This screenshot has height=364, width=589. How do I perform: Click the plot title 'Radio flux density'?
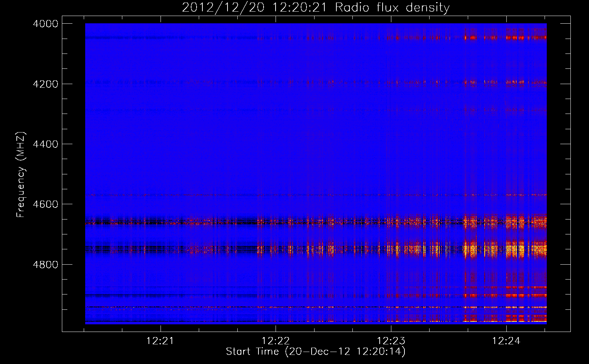tap(392, 8)
